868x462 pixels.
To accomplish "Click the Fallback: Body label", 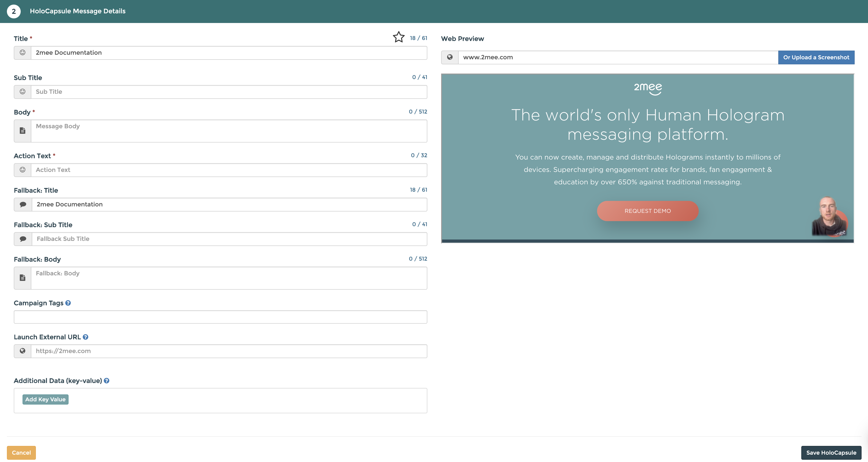I will click(37, 259).
